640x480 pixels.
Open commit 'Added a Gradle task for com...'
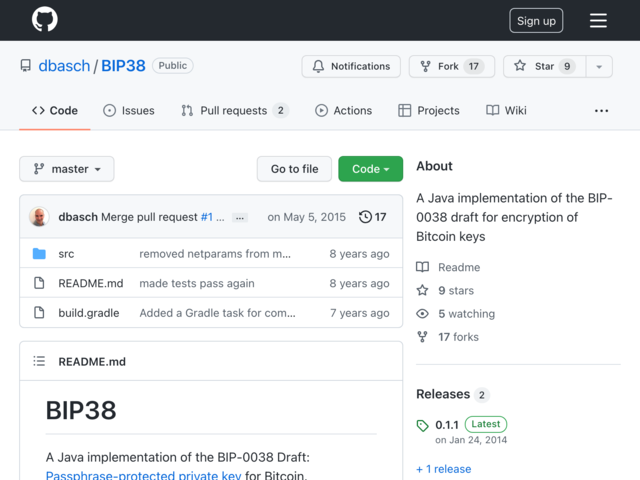[218, 313]
